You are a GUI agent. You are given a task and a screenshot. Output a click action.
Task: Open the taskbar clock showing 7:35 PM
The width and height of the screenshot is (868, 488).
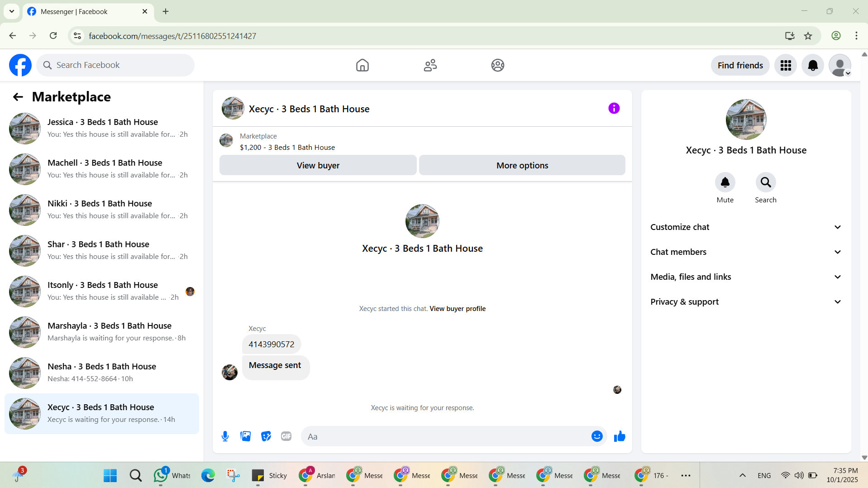tap(842, 475)
